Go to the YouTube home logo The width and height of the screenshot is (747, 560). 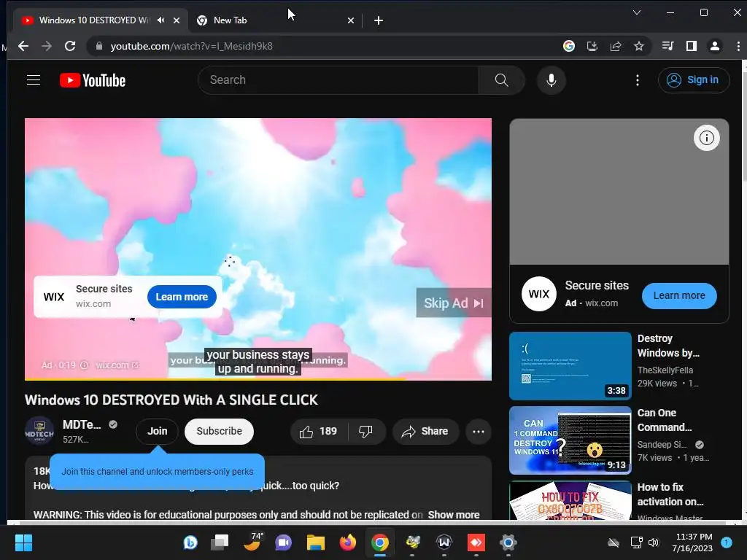click(x=93, y=80)
